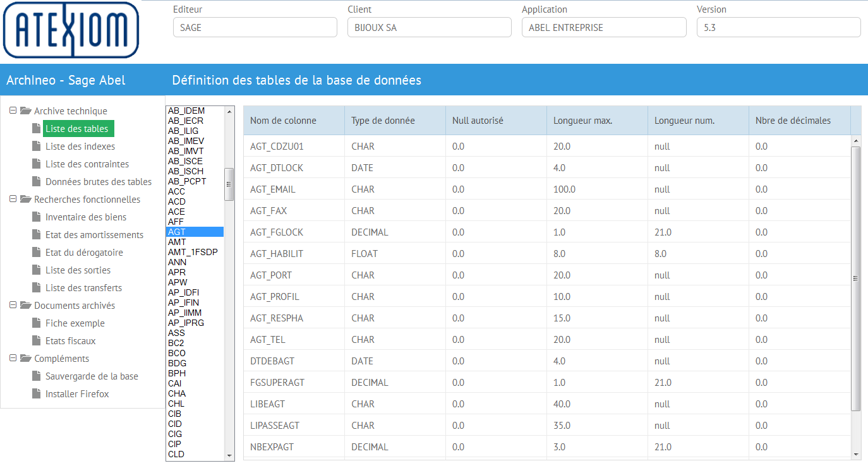Click document icon beside Etat du dérogatoire
The height and width of the screenshot is (473, 868).
click(x=36, y=252)
